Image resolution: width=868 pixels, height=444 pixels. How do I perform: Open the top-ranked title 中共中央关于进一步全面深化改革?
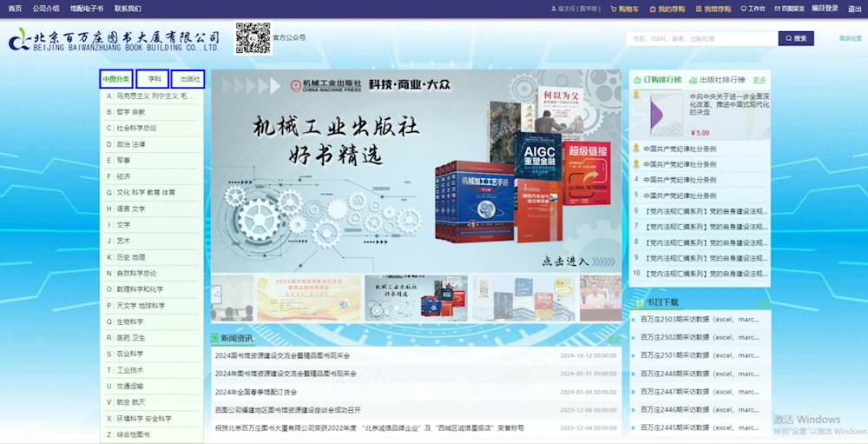point(730,103)
